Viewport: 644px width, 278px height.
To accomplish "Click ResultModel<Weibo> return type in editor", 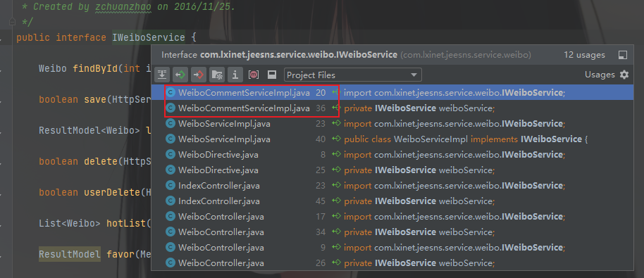I will [x=89, y=130].
